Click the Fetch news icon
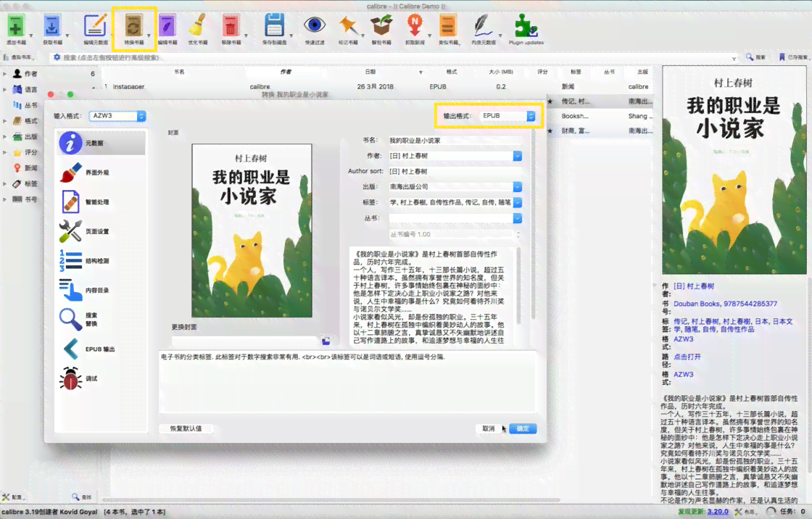 coord(414,26)
